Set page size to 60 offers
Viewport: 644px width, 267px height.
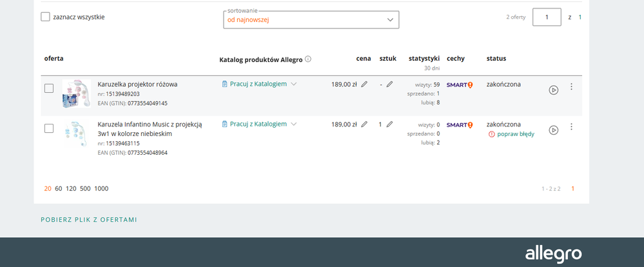[59, 189]
